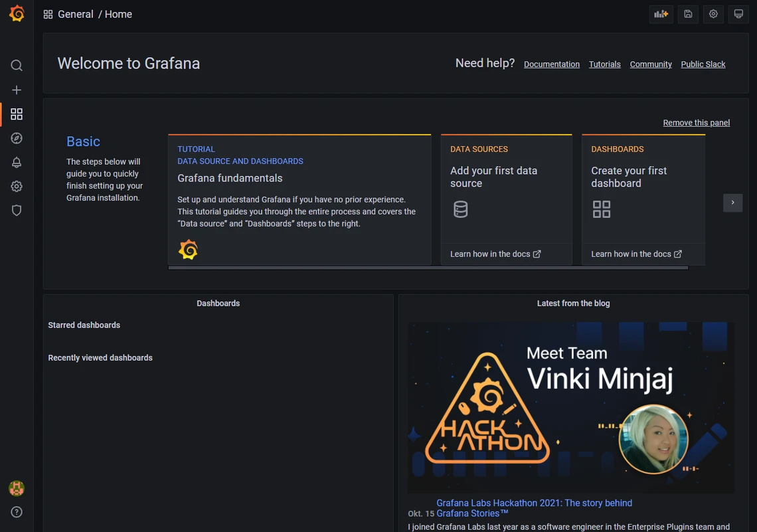
Task: Select the Dashboards icon in the sidebar
Action: point(16,114)
